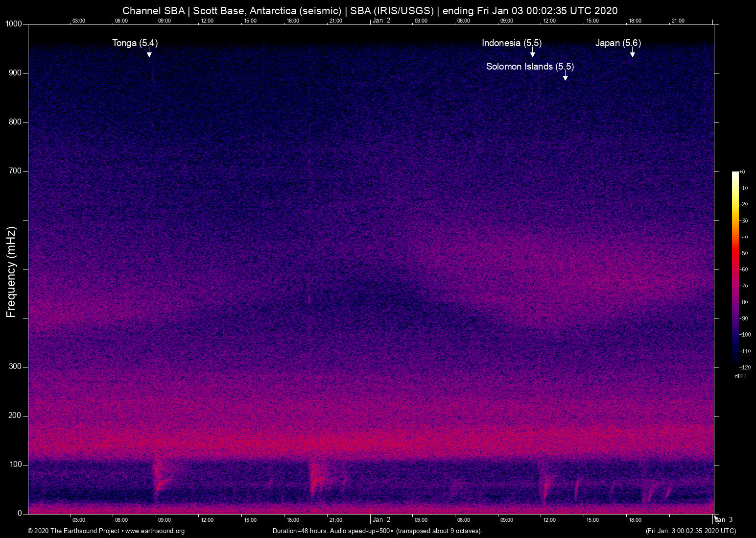The width and height of the screenshot is (756, 538).
Task: Click the Tonga (5.4) earthquake marker
Action: coord(135,43)
